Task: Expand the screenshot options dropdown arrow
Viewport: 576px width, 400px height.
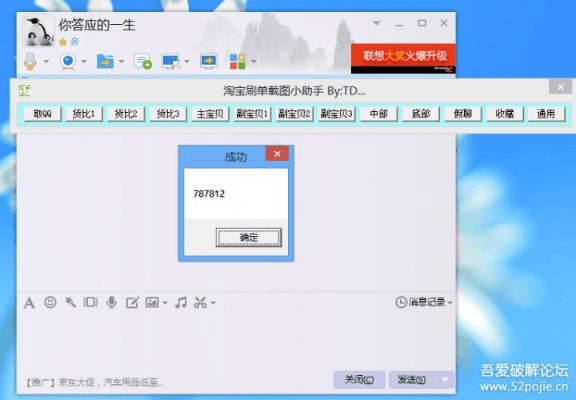Action: [x=213, y=303]
